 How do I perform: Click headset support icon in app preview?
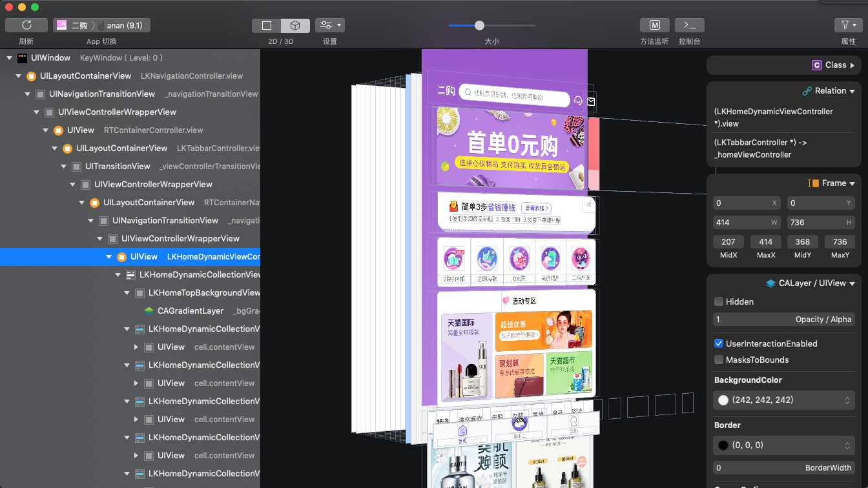point(578,101)
